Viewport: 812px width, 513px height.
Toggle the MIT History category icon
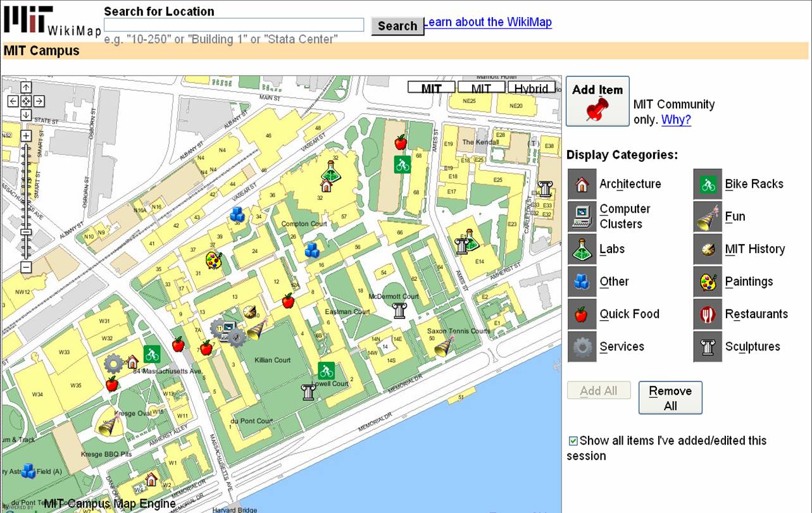[708, 249]
